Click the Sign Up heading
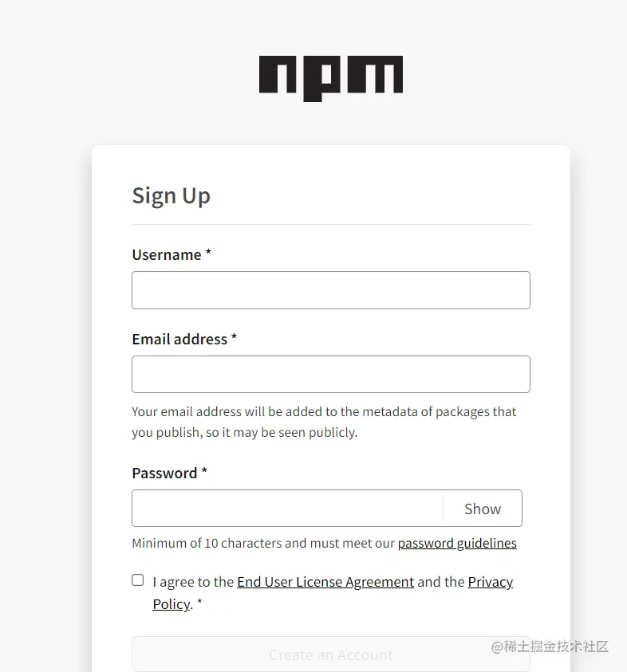 [x=171, y=195]
